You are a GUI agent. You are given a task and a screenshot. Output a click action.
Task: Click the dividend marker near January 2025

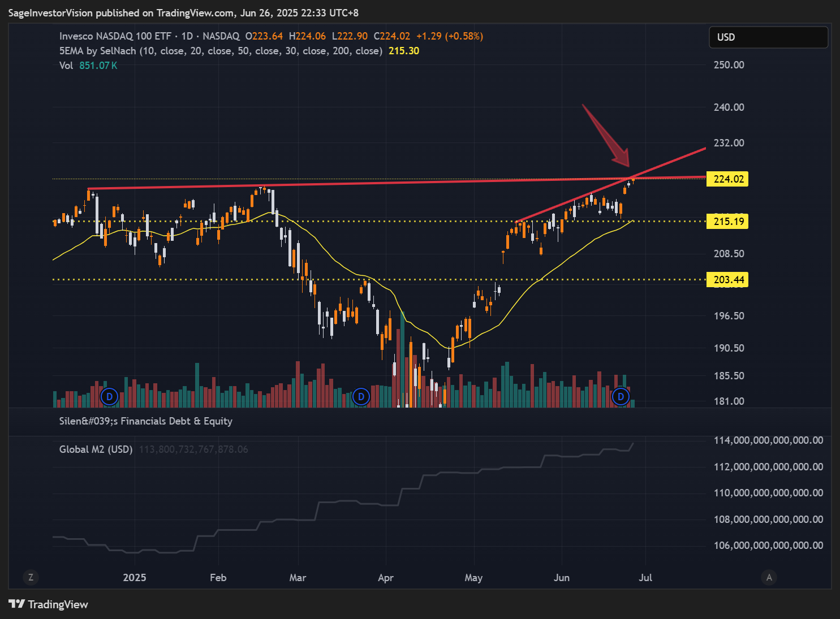click(109, 397)
